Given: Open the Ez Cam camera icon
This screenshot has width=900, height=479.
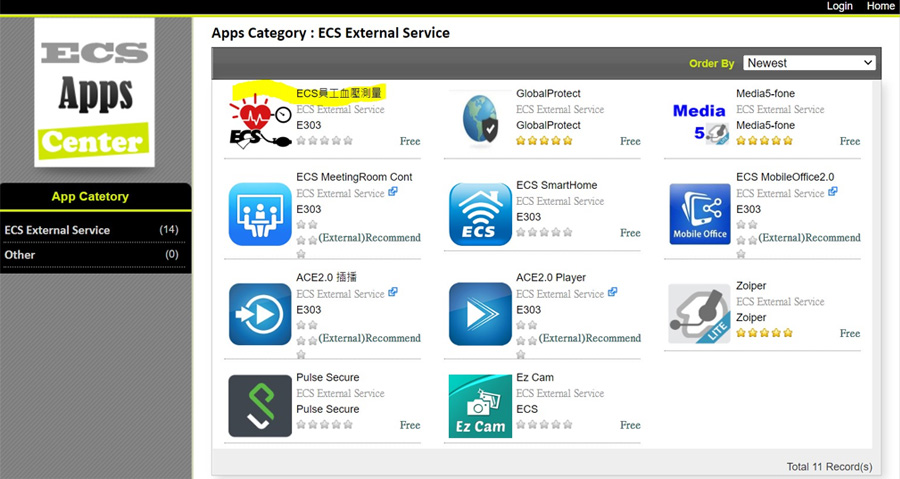Looking at the screenshot, I should (x=480, y=406).
